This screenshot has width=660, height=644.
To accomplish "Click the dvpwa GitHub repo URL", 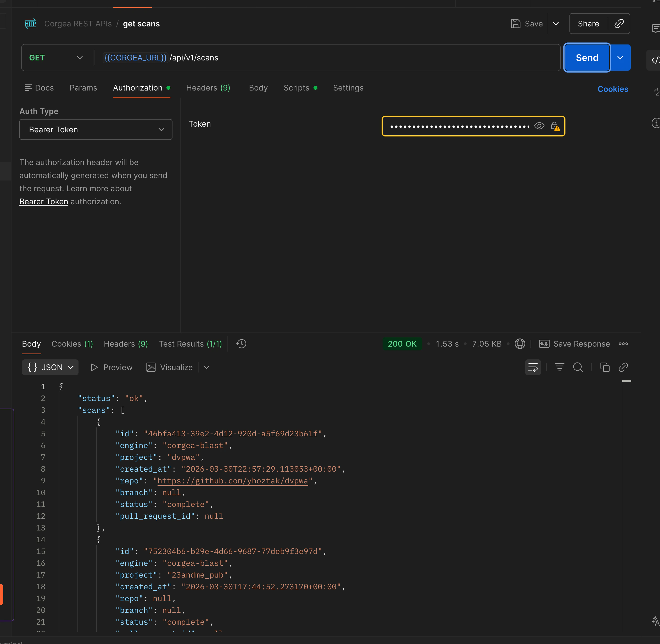I will pos(233,481).
